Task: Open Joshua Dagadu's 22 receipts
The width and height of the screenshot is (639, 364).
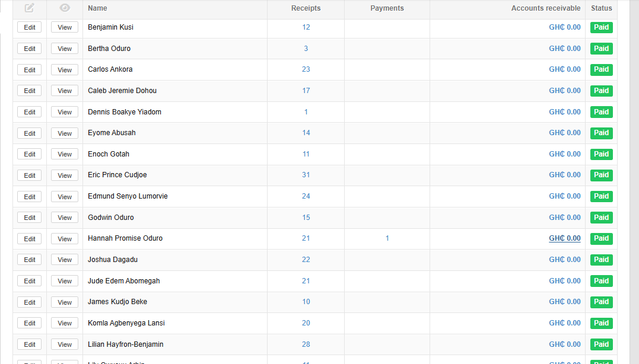Action: pos(306,259)
